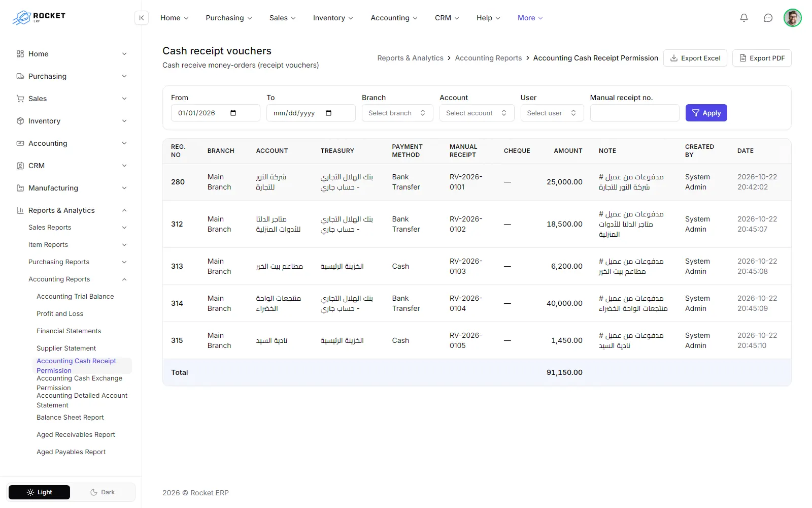
Task: Click the Manufacturing icon in the sidebar
Action: tap(20, 188)
